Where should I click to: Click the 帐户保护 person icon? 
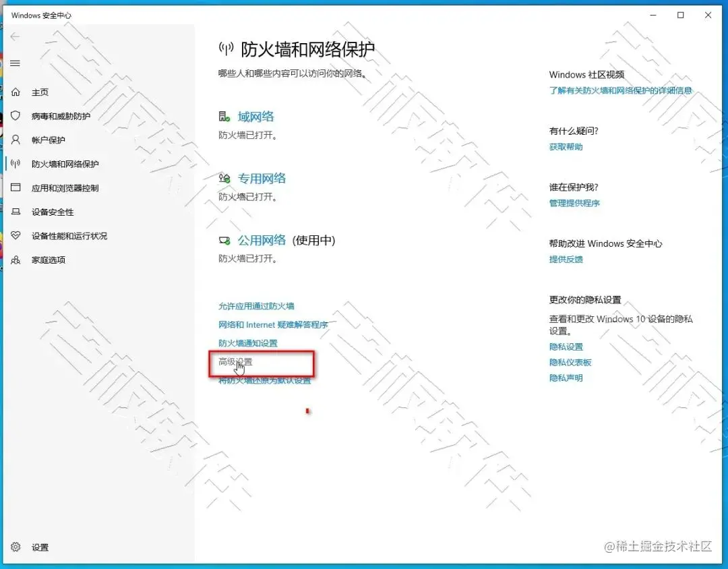click(16, 140)
